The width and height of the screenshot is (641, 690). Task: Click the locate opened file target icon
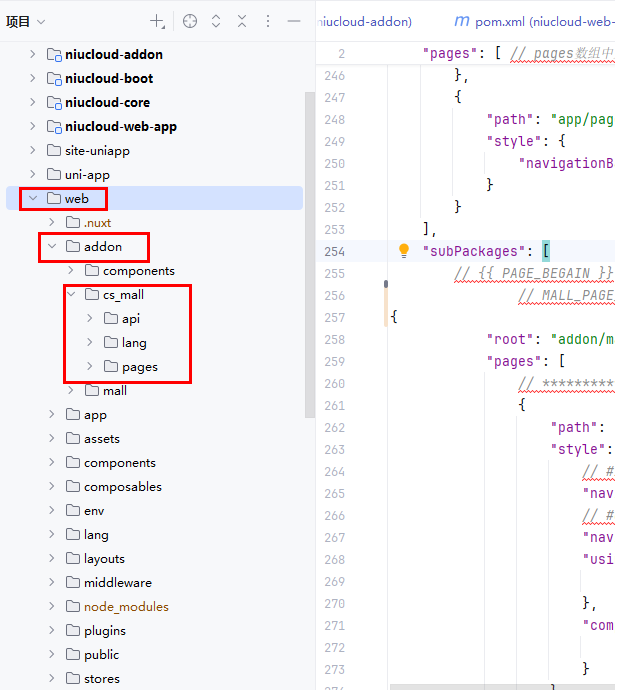click(x=190, y=21)
